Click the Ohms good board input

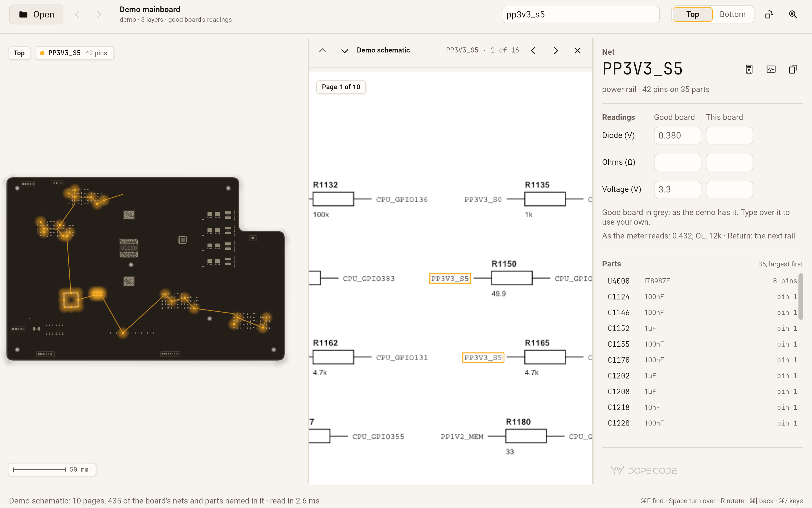[677, 162]
